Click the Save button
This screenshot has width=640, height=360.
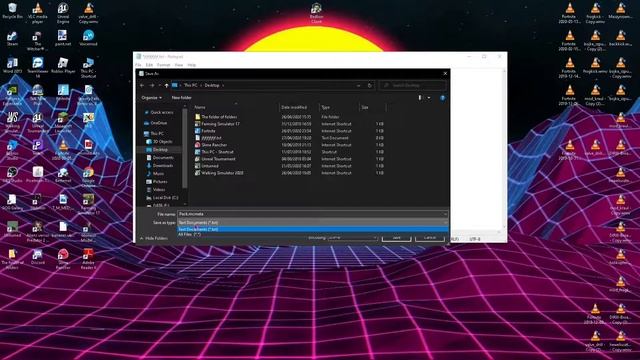[x=396, y=238]
